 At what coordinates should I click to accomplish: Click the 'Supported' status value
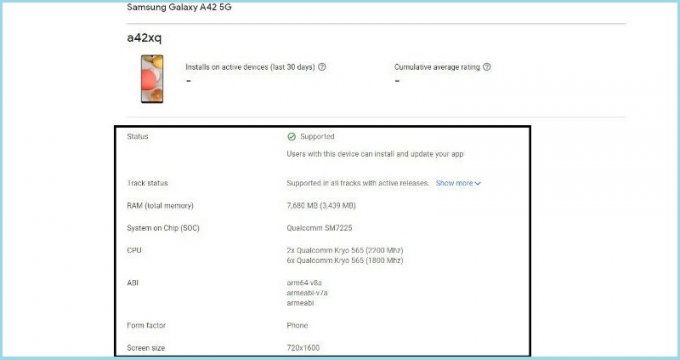pos(317,136)
